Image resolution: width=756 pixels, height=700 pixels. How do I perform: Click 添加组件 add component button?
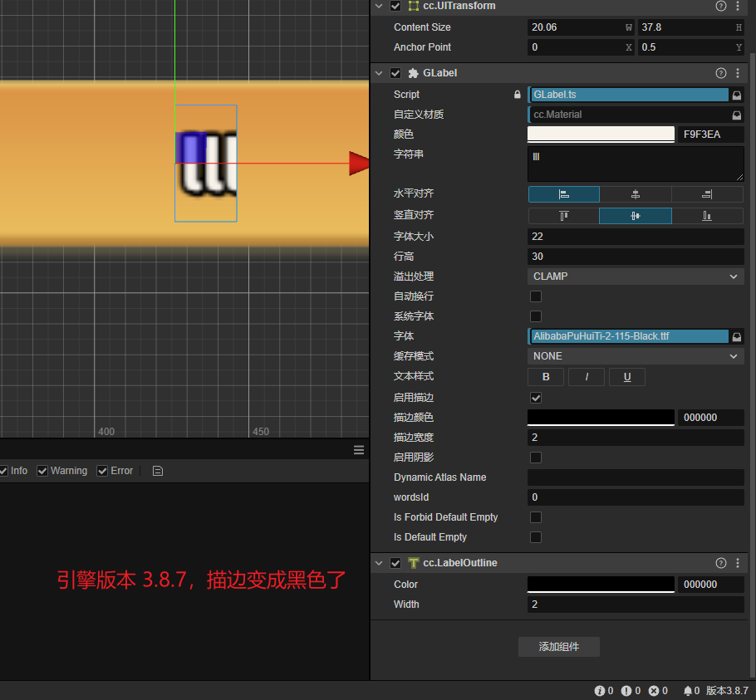point(559,647)
